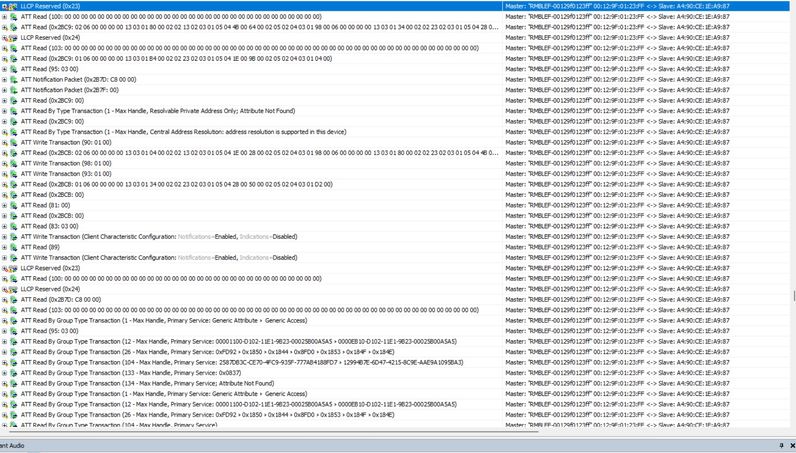796x453 pixels.
Task: Click icon beside ATT Notification Packet 0x2B7F
Action: point(14,90)
